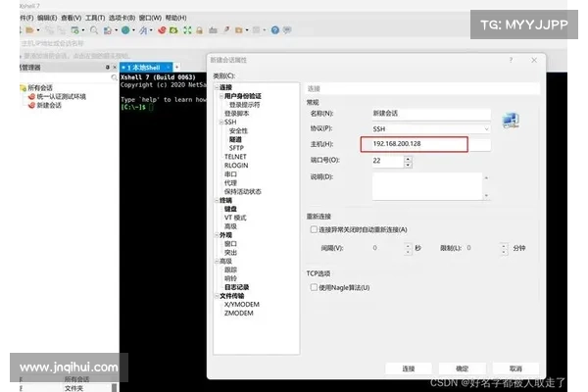Collapse the 文件传输 category tree node

pos(217,296)
